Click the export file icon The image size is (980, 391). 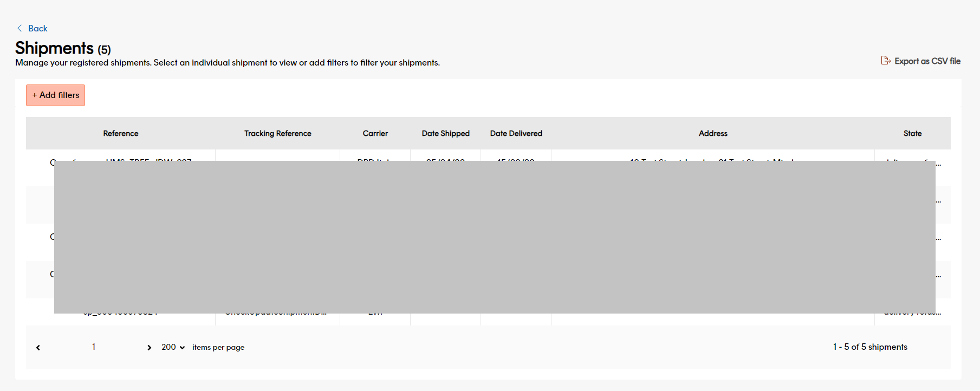(886, 61)
